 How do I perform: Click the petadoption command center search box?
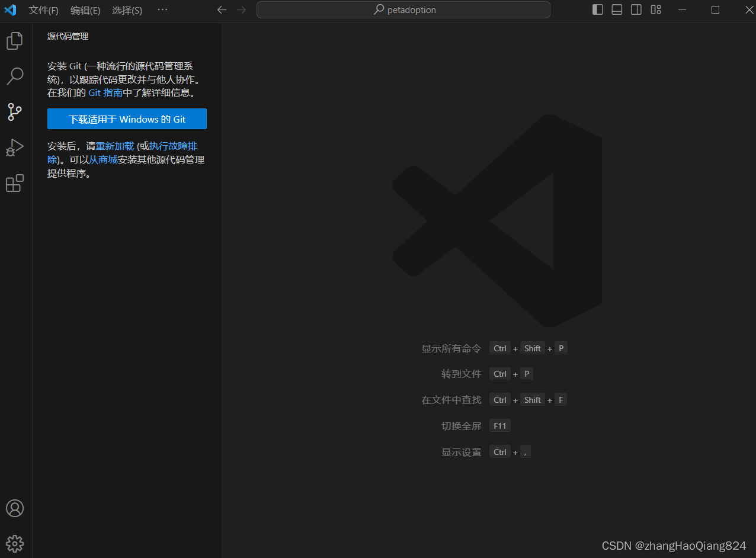403,10
